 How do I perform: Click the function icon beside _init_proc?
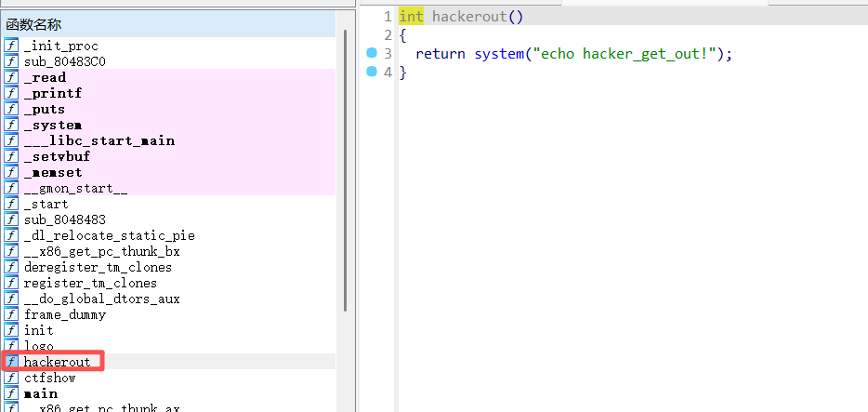coord(11,46)
